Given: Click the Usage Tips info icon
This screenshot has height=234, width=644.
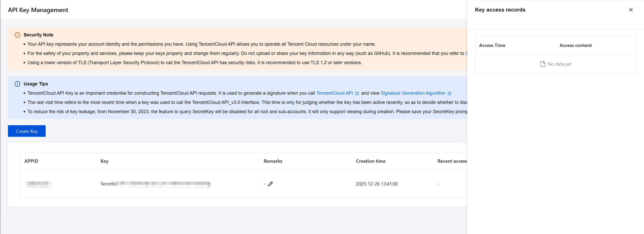Looking at the screenshot, I should [x=17, y=84].
